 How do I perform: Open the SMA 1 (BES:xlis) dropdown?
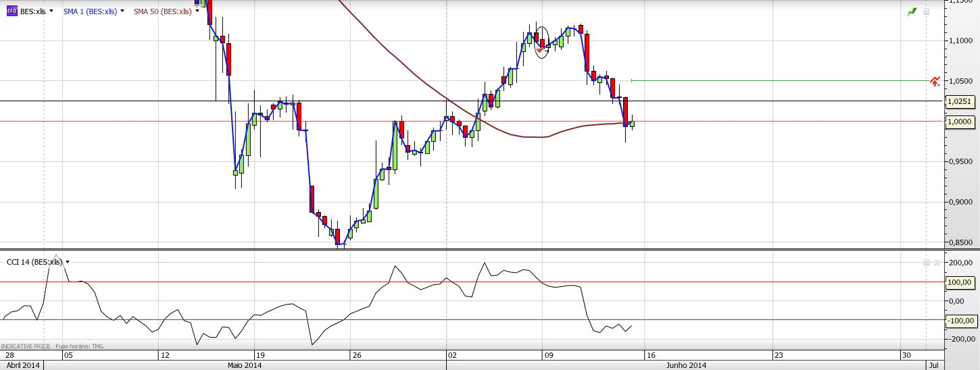tap(122, 11)
